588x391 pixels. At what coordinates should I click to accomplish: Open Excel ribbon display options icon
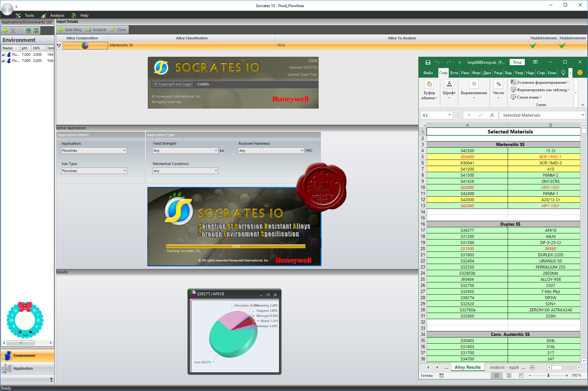pos(535,62)
